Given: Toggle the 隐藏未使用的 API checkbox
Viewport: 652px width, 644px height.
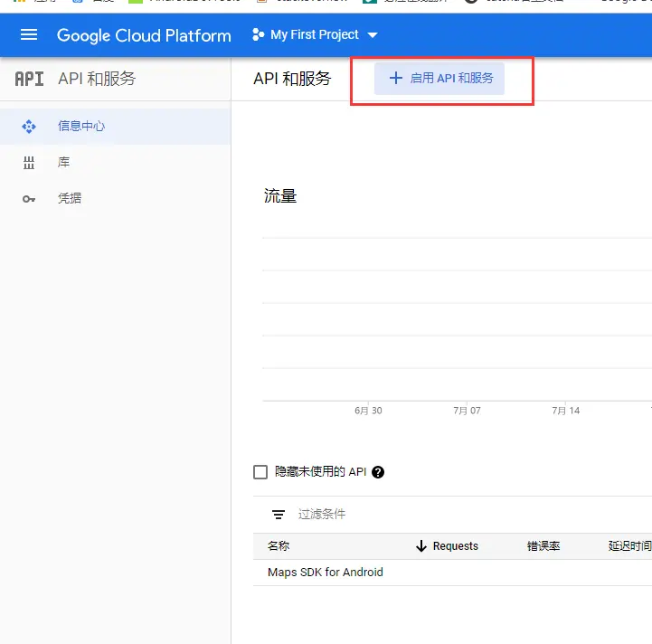Looking at the screenshot, I should coord(260,472).
